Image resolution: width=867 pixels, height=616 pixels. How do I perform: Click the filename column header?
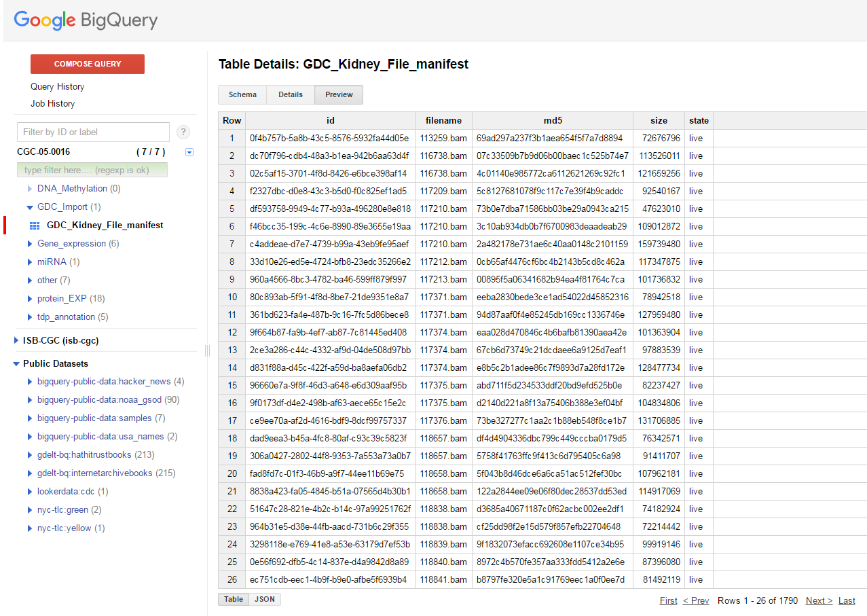tap(444, 121)
